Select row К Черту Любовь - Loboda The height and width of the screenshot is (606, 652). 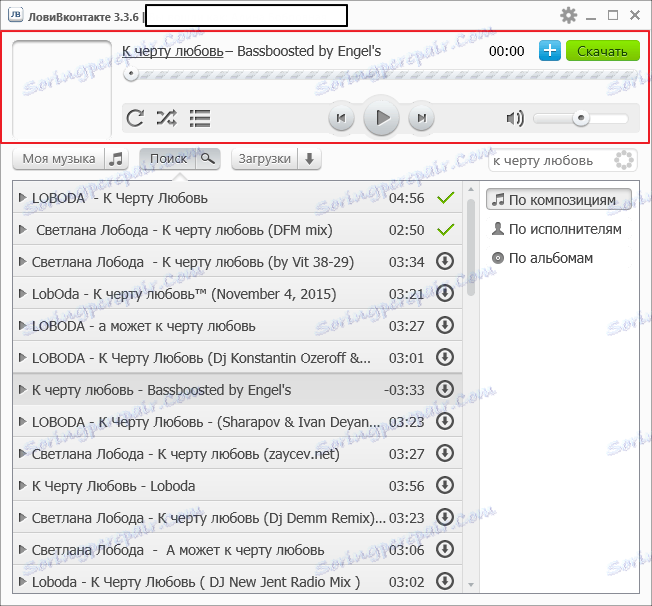237,486
